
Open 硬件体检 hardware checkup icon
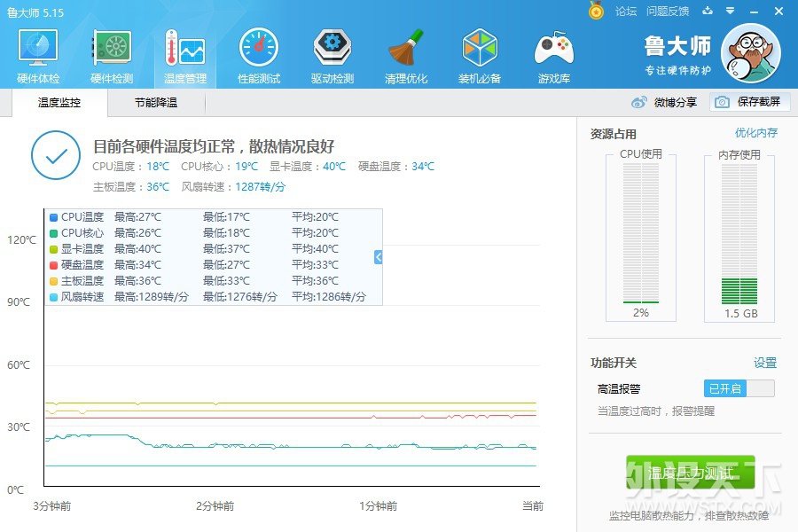click(38, 47)
